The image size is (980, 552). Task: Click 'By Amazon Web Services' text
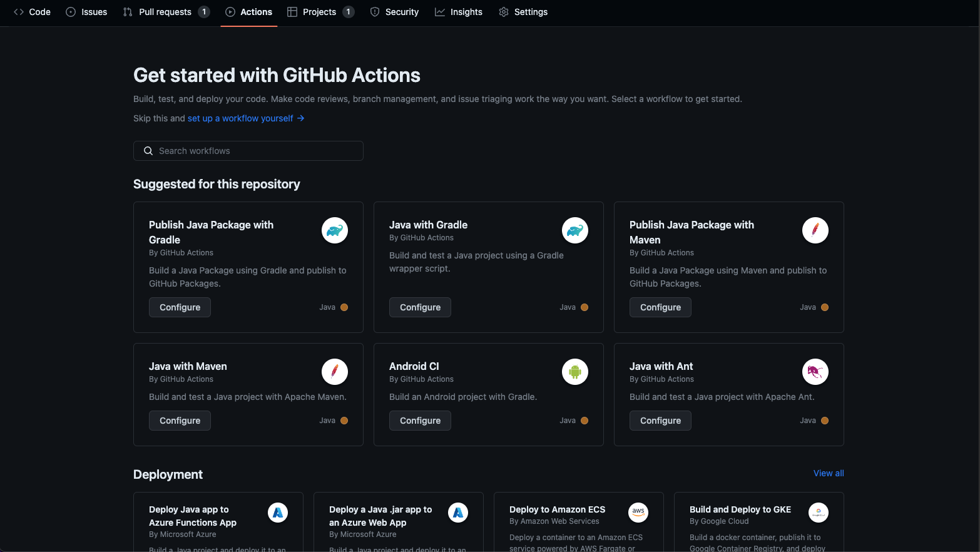(x=554, y=521)
